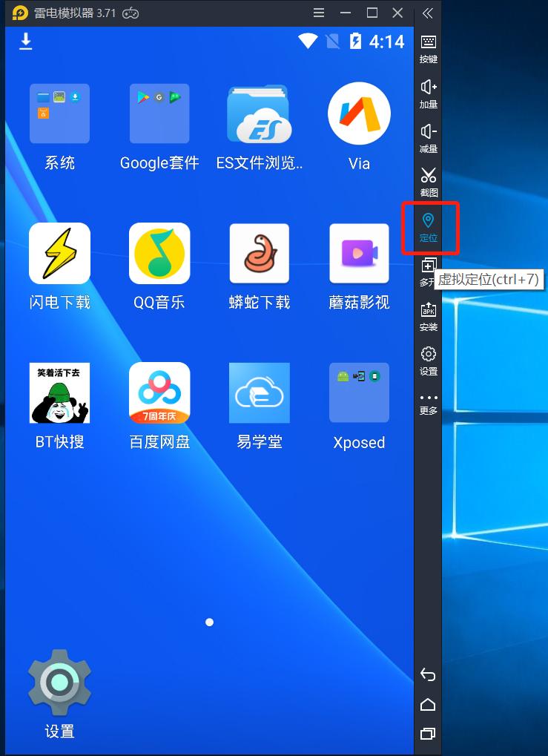Maximize the emulator window

click(x=372, y=13)
